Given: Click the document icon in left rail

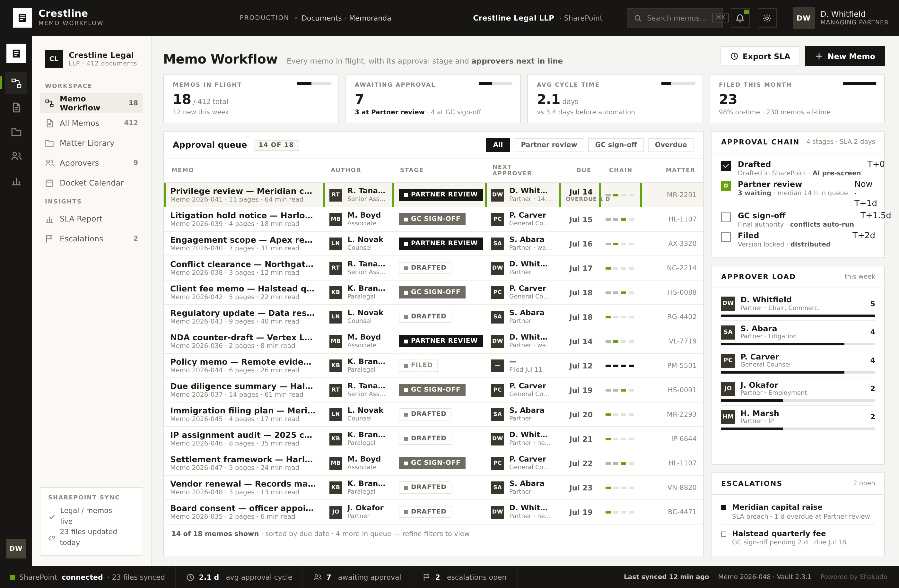Looking at the screenshot, I should pos(16,108).
